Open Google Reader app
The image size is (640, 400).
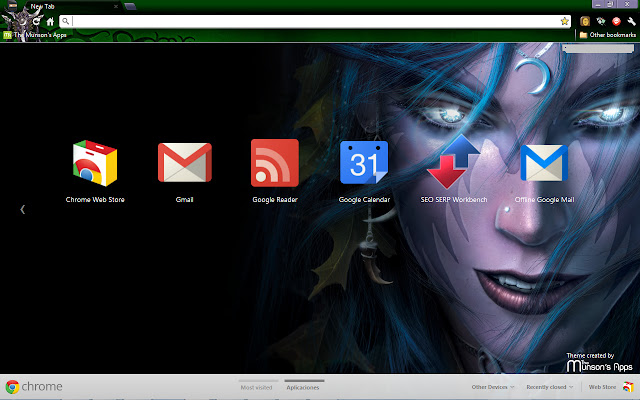pyautogui.click(x=275, y=163)
